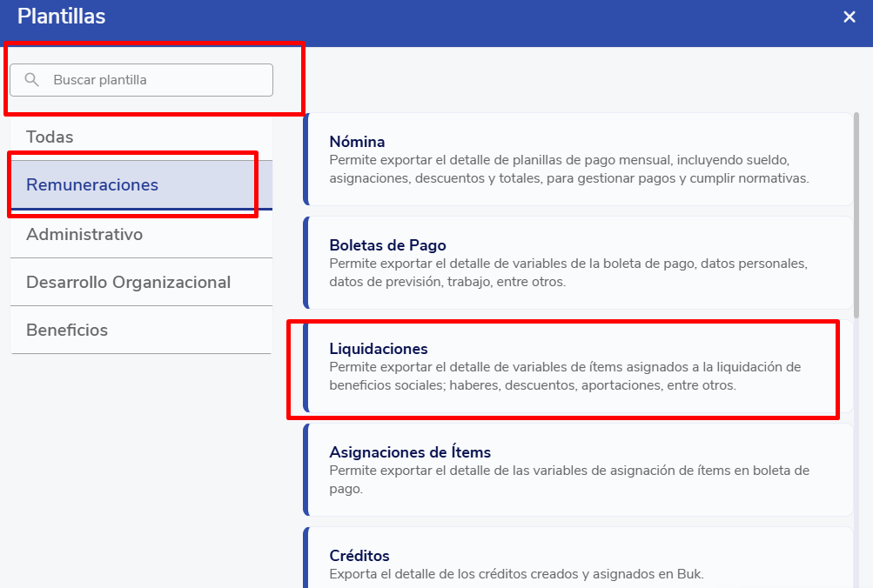The height and width of the screenshot is (588, 873).
Task: Open the Desarrollo Organizacional category
Action: (x=128, y=282)
